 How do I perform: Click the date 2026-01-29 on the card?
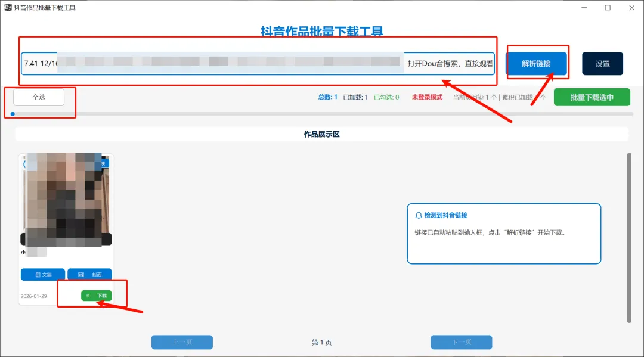pos(33,296)
